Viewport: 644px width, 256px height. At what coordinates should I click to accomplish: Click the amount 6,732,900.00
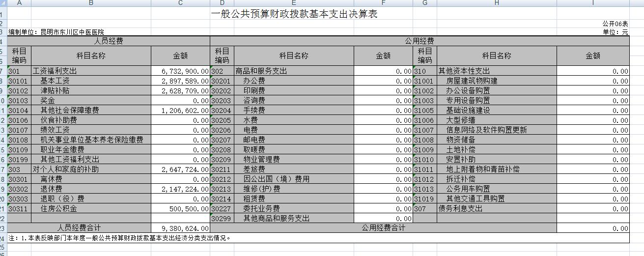tap(180, 71)
